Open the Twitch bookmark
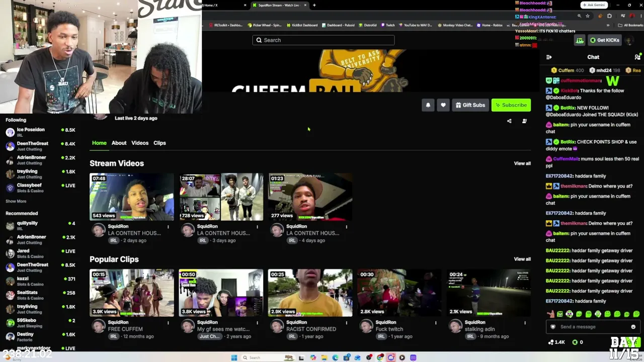 [x=388, y=25]
